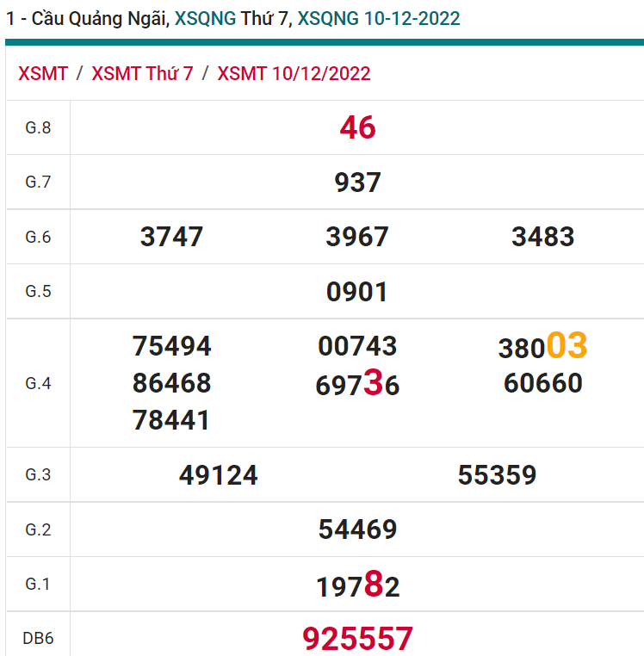Click G.4 number 69736 with red digit
The height and width of the screenshot is (656, 644).
(357, 385)
